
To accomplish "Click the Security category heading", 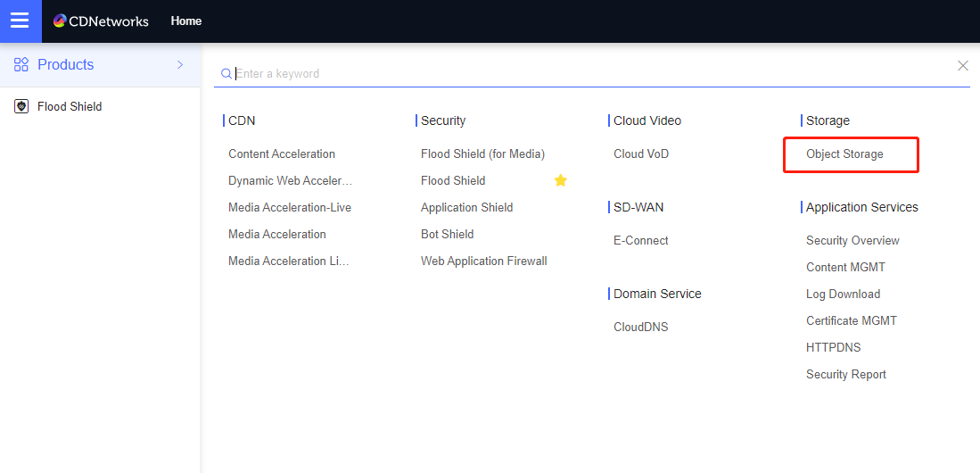I will pos(443,120).
